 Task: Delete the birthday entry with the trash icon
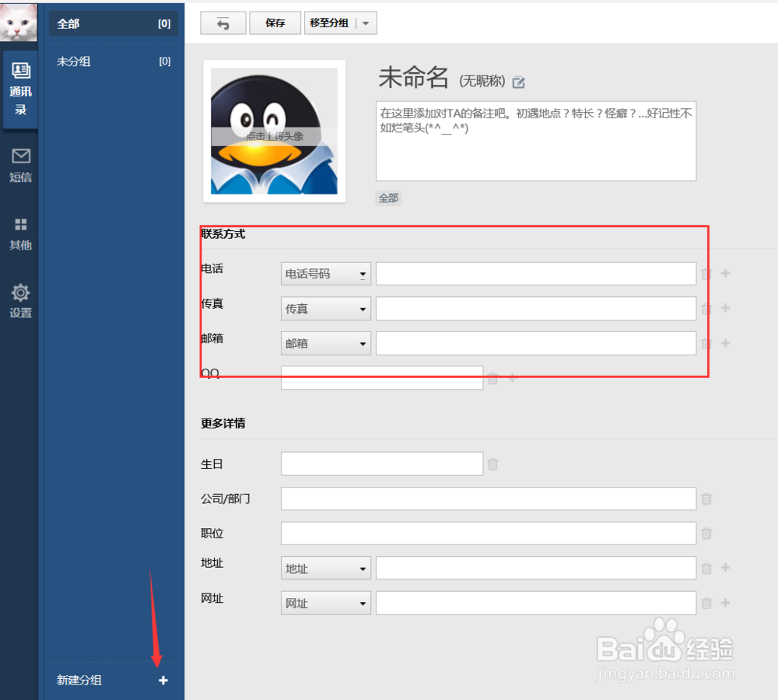(x=492, y=464)
